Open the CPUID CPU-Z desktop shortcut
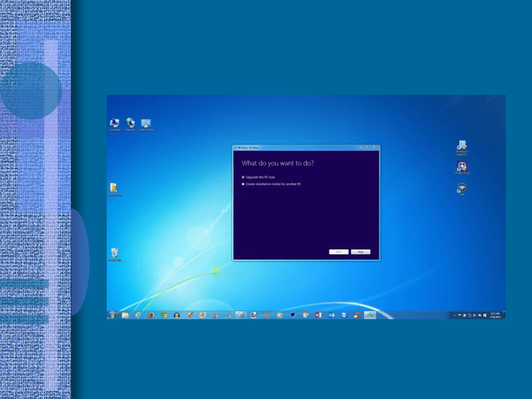This screenshot has width=532, height=399. (x=462, y=168)
